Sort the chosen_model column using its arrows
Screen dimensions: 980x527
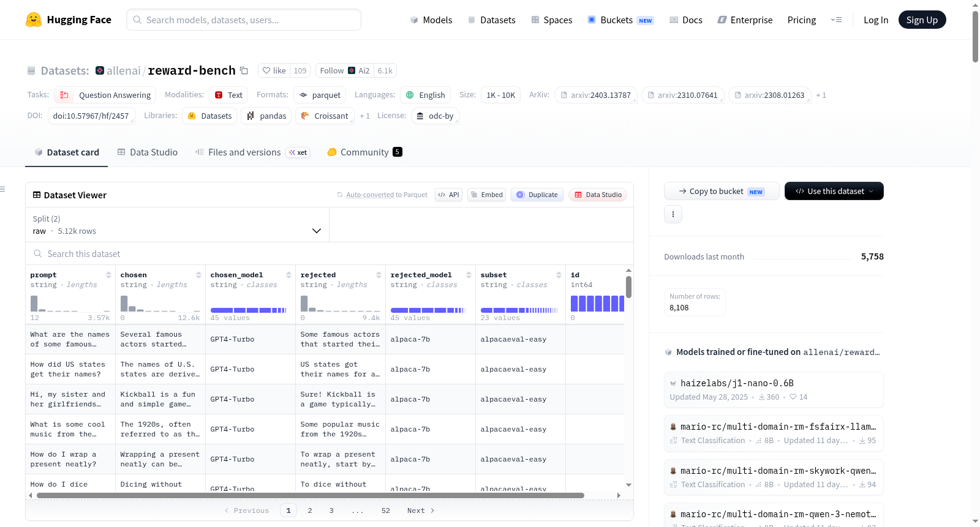pos(288,275)
